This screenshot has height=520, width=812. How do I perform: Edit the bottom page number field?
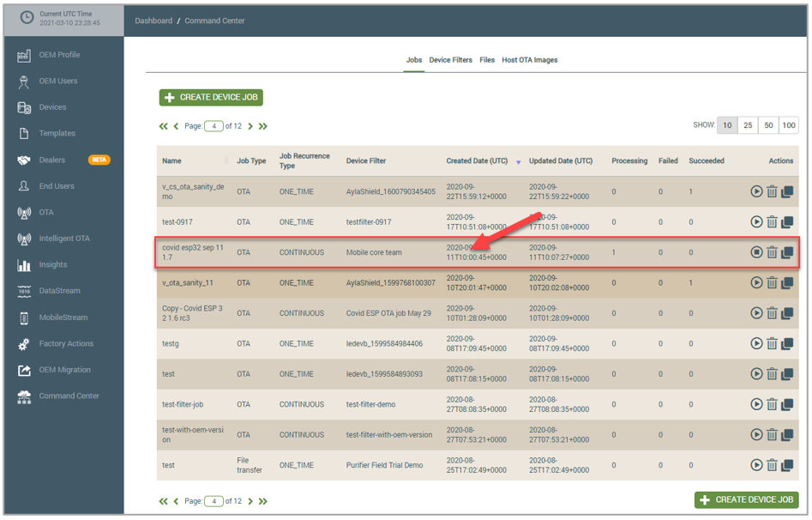(x=214, y=501)
